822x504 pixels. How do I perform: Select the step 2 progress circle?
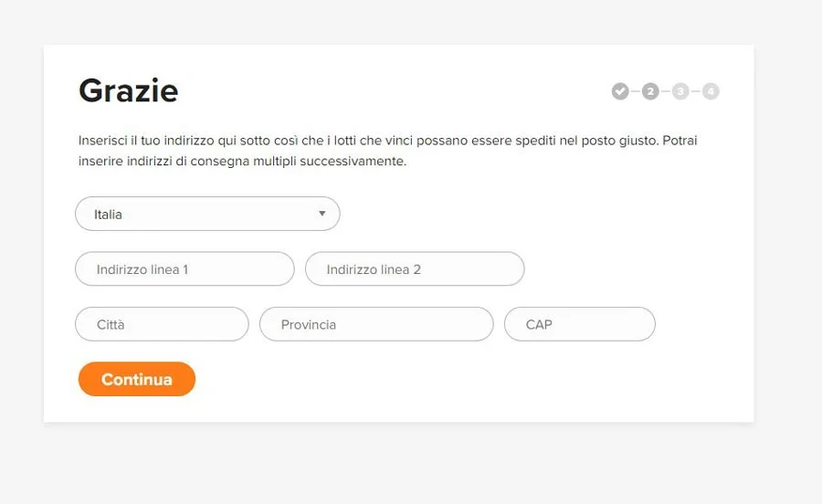coord(650,91)
